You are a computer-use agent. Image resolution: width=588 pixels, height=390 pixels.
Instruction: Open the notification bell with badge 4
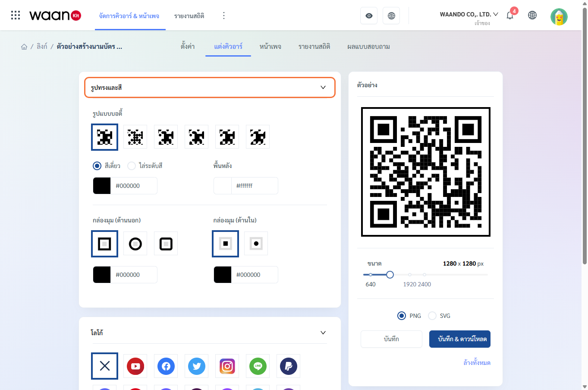click(510, 16)
